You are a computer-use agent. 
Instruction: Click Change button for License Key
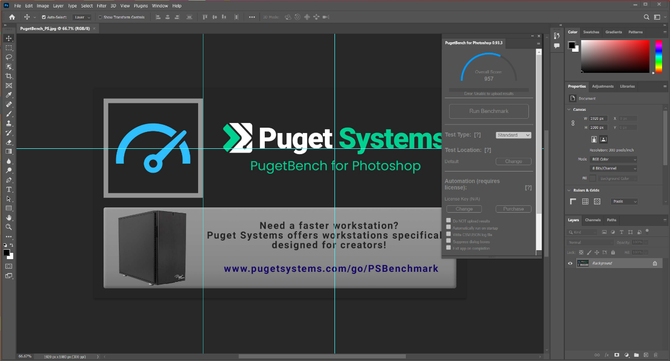[x=464, y=209]
